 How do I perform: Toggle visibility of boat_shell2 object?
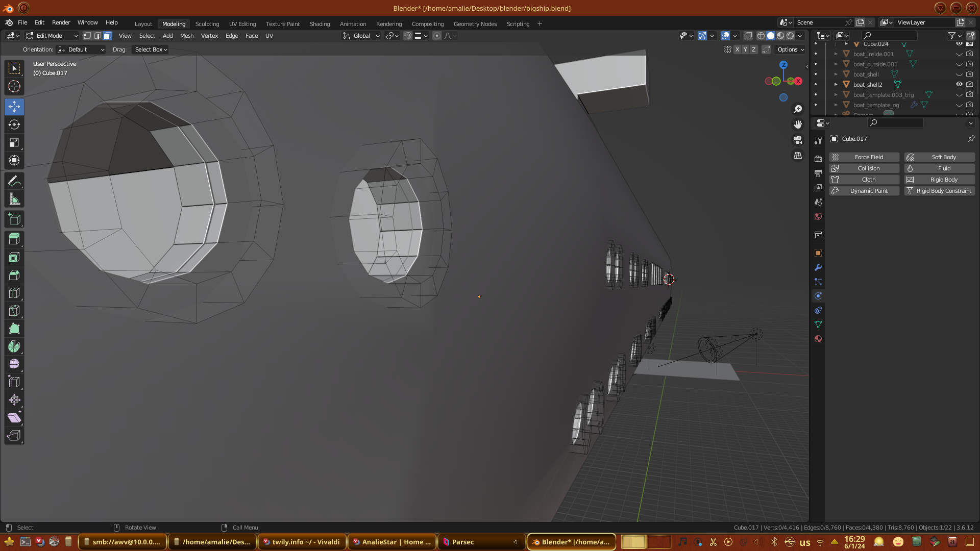[x=959, y=84]
